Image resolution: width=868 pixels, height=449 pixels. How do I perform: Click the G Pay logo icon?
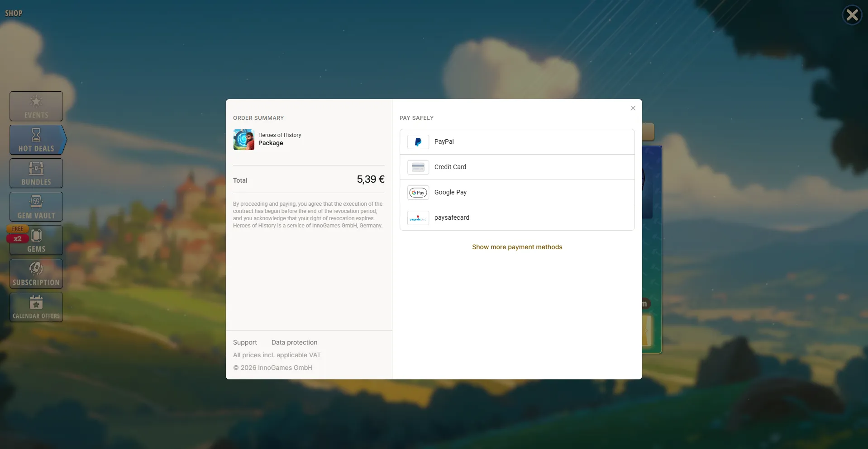click(418, 193)
